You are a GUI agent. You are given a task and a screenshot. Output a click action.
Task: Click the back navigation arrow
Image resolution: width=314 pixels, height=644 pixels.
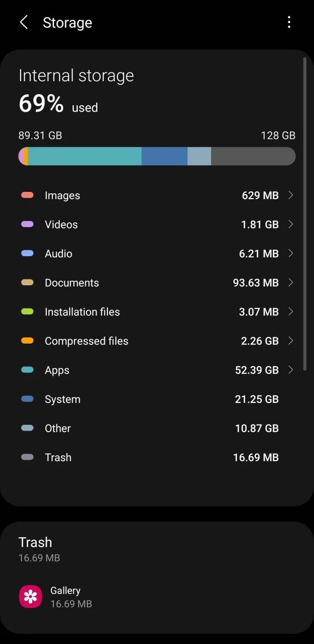[24, 22]
